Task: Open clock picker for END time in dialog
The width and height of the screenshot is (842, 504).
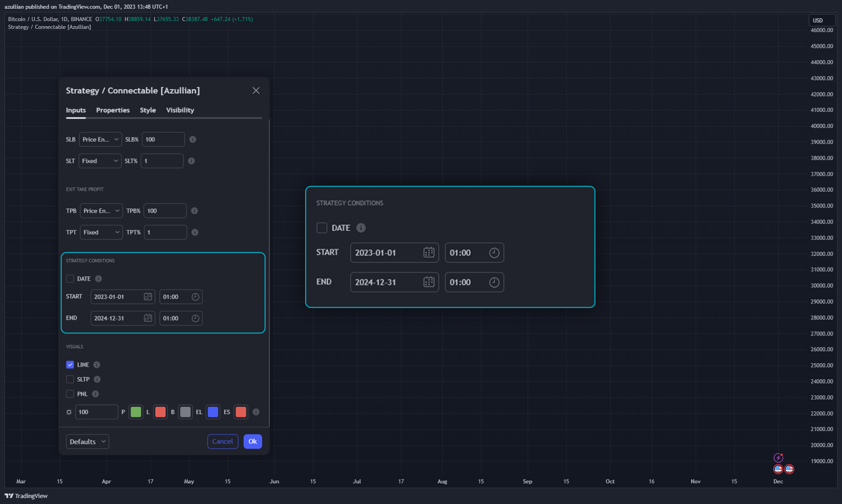Action: 195,318
